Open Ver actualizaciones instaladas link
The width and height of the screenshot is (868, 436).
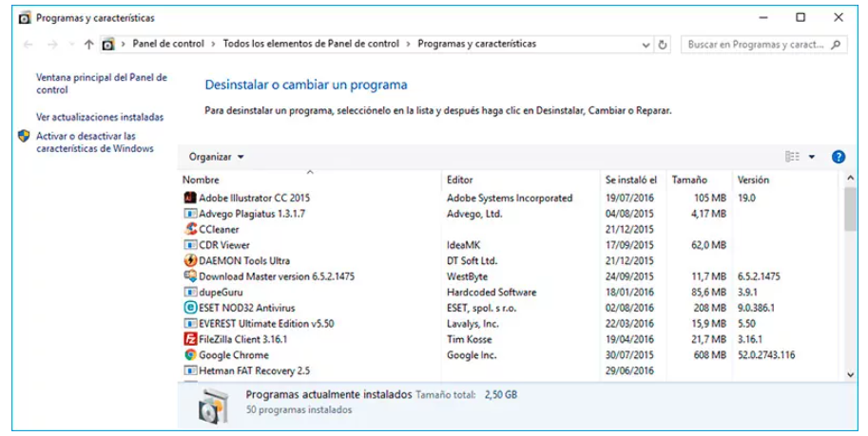(x=100, y=117)
